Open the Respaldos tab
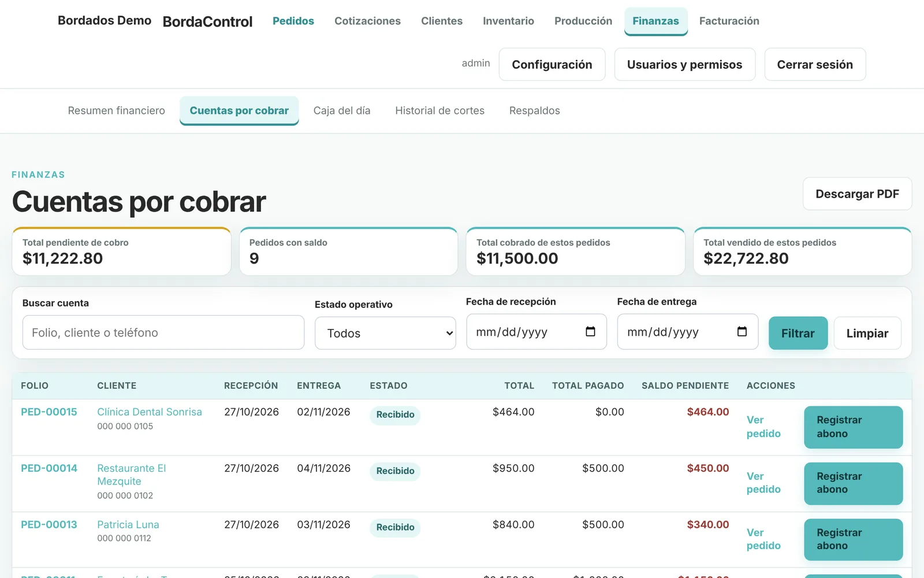924x578 pixels. click(x=535, y=110)
